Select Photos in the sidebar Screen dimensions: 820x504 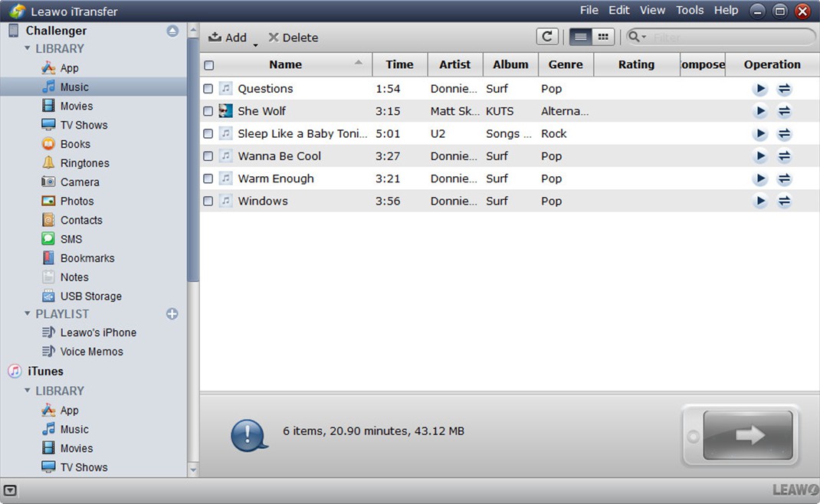click(x=77, y=201)
